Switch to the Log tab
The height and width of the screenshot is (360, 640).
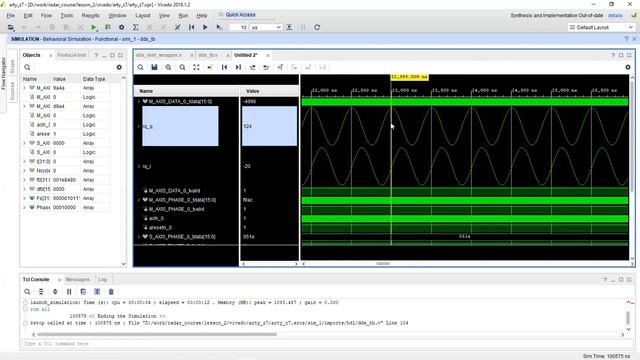[102, 280]
